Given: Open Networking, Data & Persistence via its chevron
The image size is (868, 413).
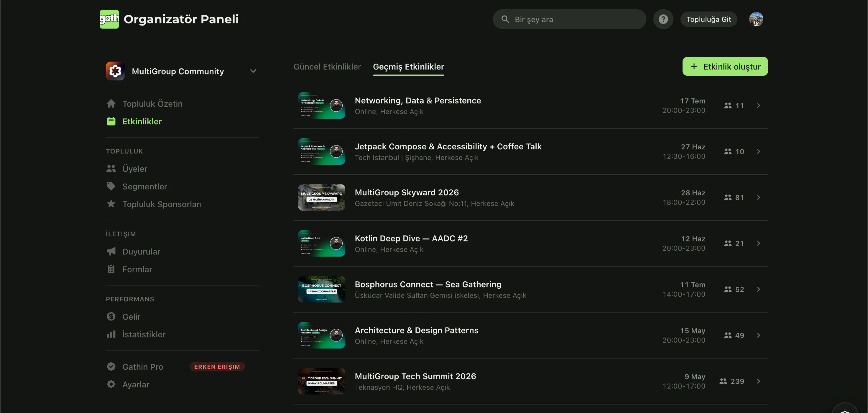Looking at the screenshot, I should coord(759,105).
